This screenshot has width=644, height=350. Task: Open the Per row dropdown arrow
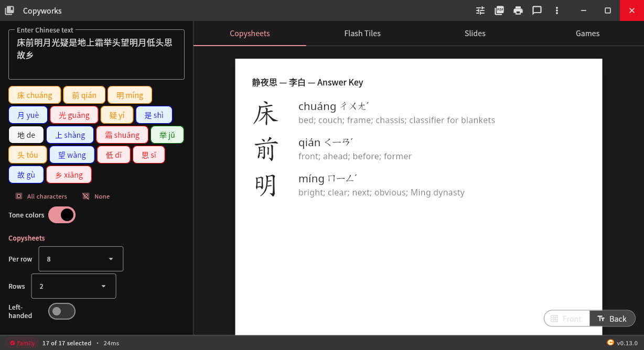click(110, 258)
